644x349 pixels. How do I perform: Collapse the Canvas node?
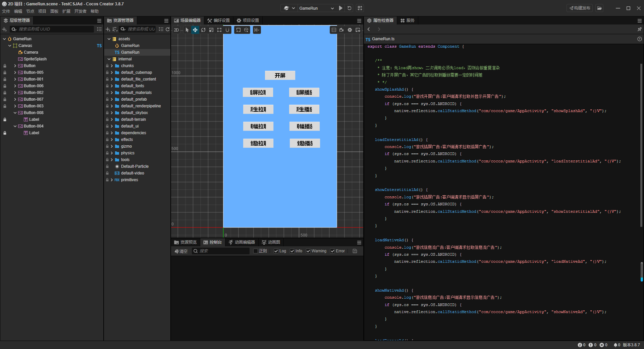pyautogui.click(x=10, y=46)
